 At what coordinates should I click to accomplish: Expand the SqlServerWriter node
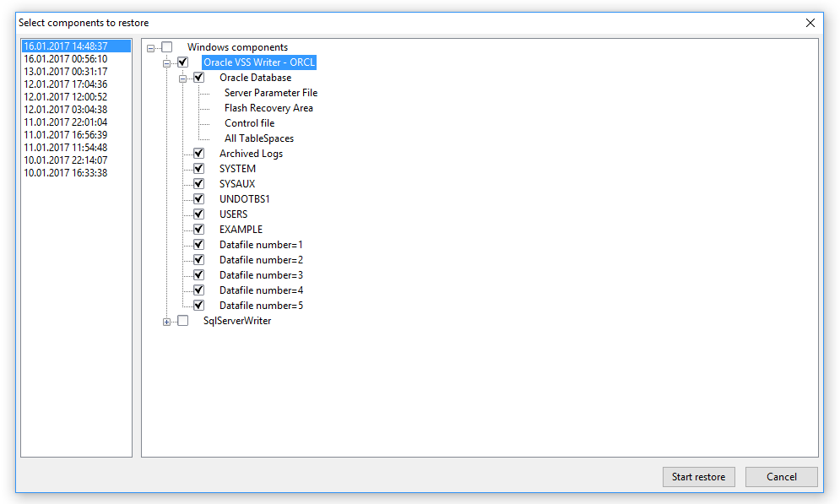point(166,321)
